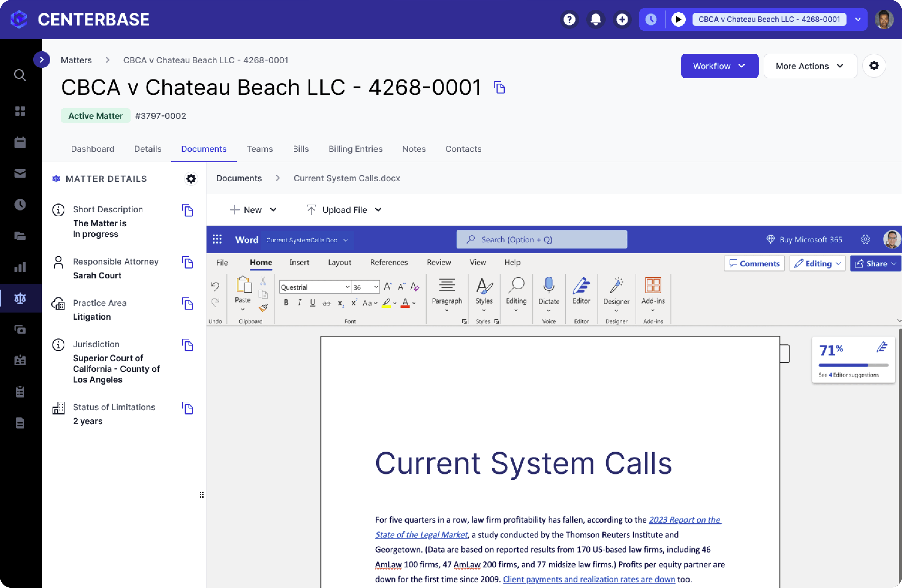
Task: Toggle bold formatting on selected text
Action: (x=286, y=303)
